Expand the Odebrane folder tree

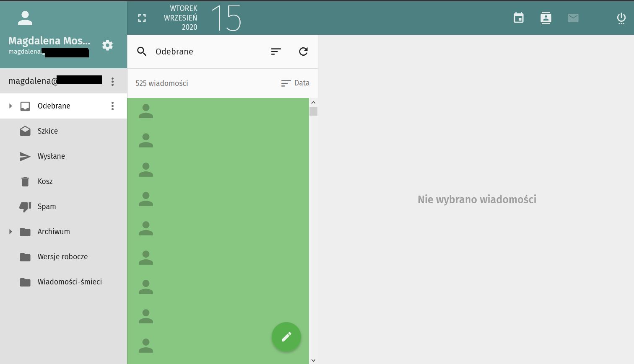coord(10,106)
